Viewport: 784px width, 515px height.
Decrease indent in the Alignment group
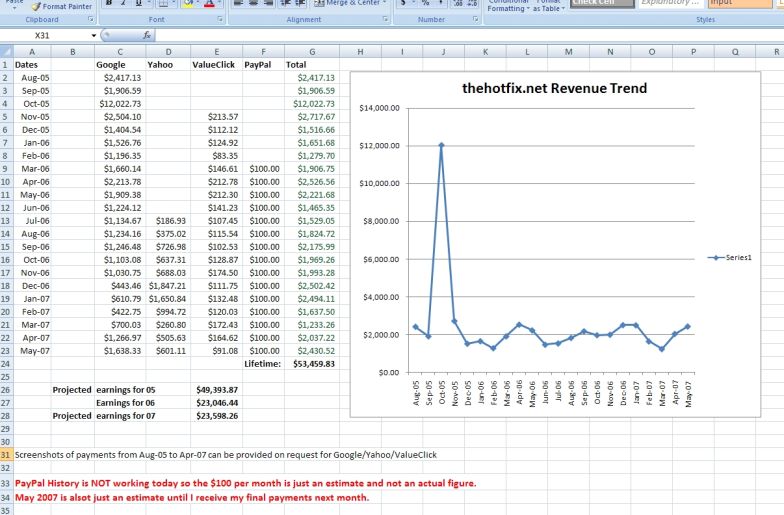286,4
